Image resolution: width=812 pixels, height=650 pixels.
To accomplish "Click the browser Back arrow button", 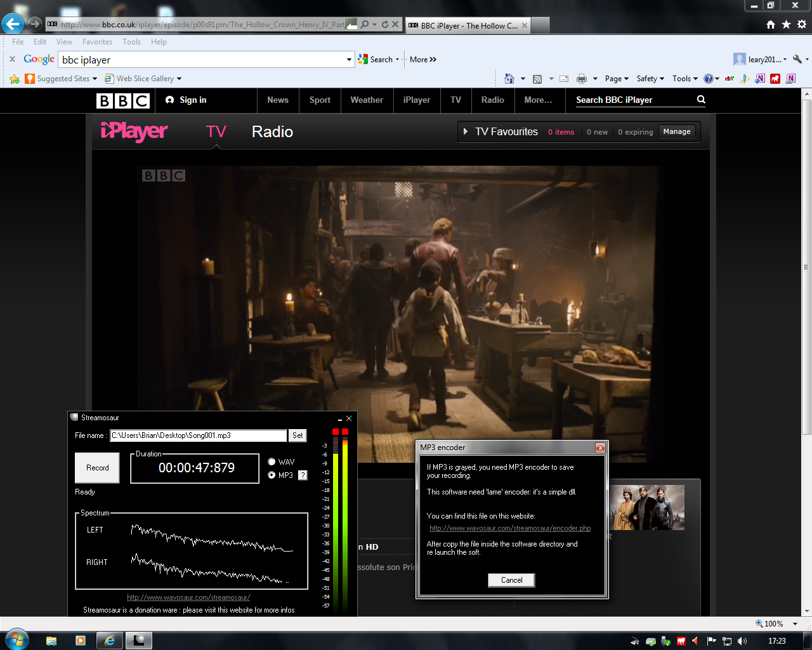I will point(13,25).
